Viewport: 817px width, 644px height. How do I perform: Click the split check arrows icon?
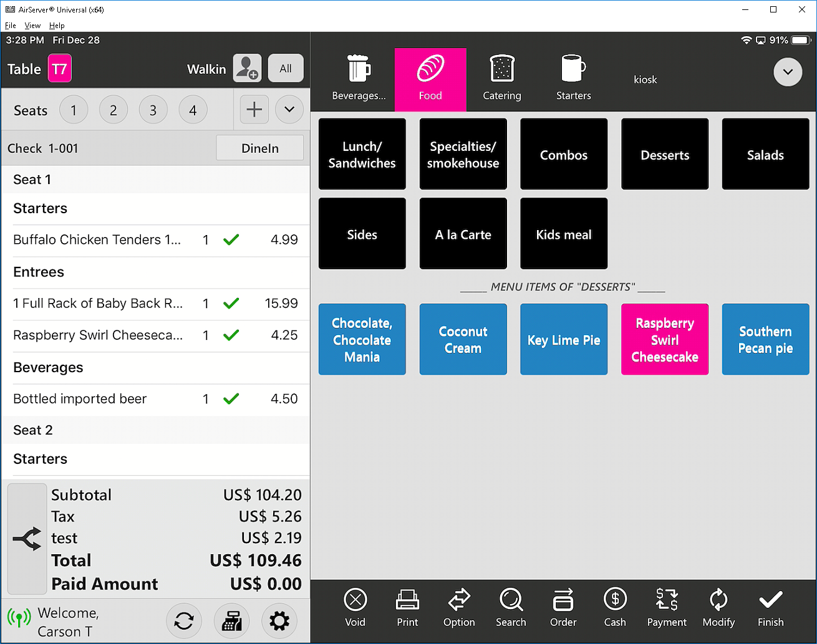pos(27,539)
